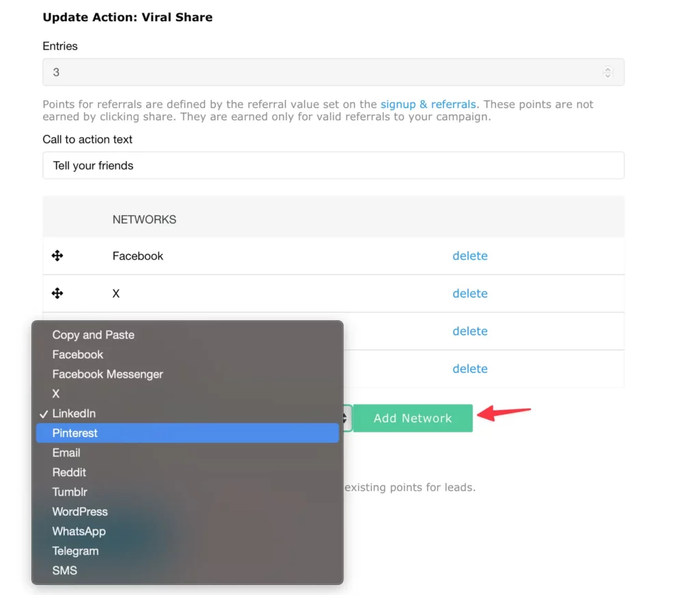Click the Call to action text field

coord(333,165)
